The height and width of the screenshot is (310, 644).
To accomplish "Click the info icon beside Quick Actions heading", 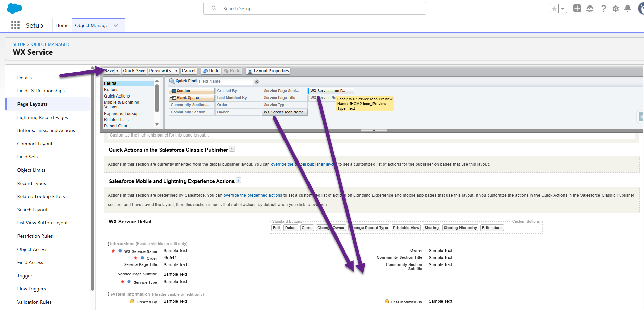I will (x=232, y=149).
